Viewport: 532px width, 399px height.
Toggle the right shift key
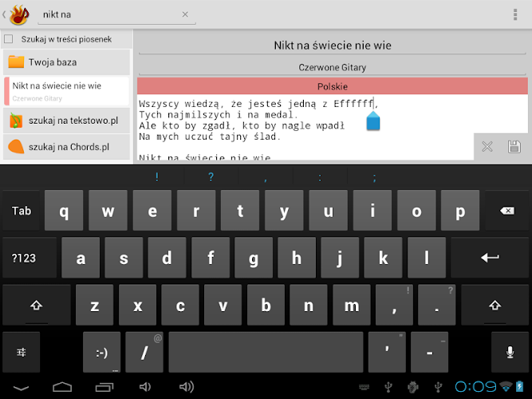pos(495,305)
